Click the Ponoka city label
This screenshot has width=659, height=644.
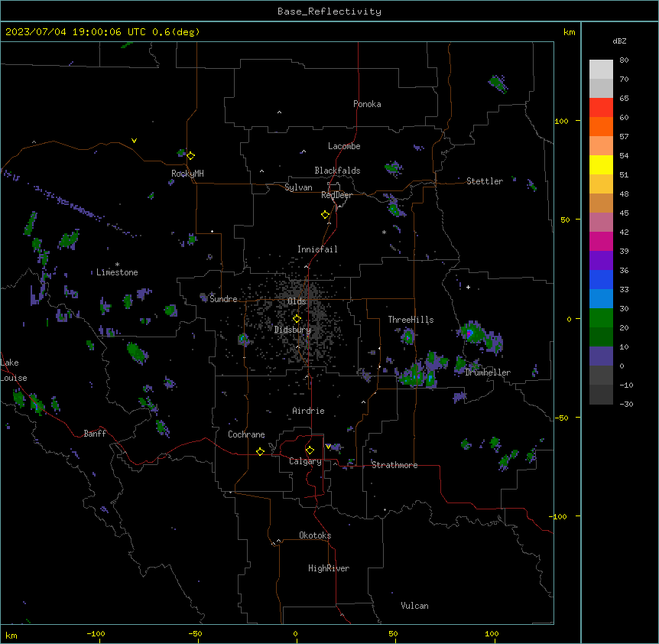tap(367, 104)
